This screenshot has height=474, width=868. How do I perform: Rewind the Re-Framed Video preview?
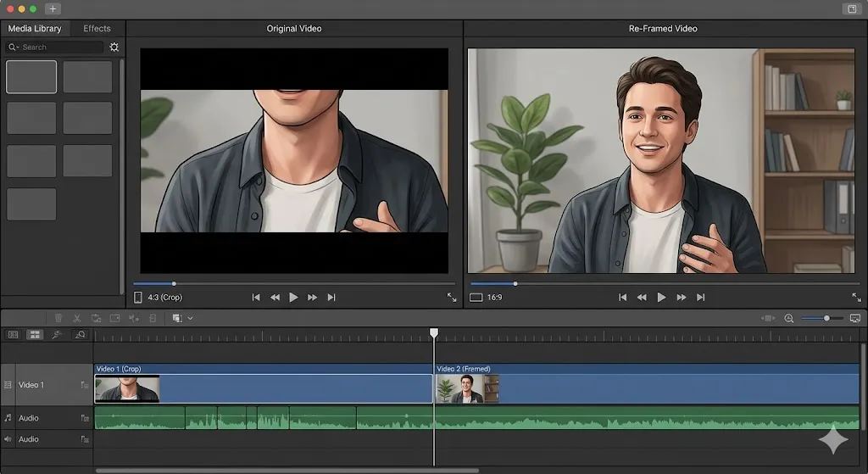642,298
